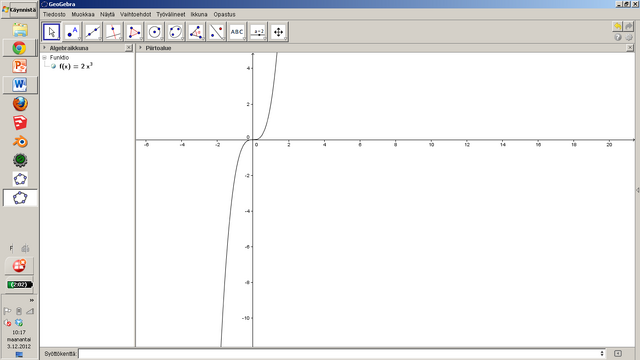This screenshot has width=640, height=360.
Task: Select the New Point tool
Action: point(72,32)
